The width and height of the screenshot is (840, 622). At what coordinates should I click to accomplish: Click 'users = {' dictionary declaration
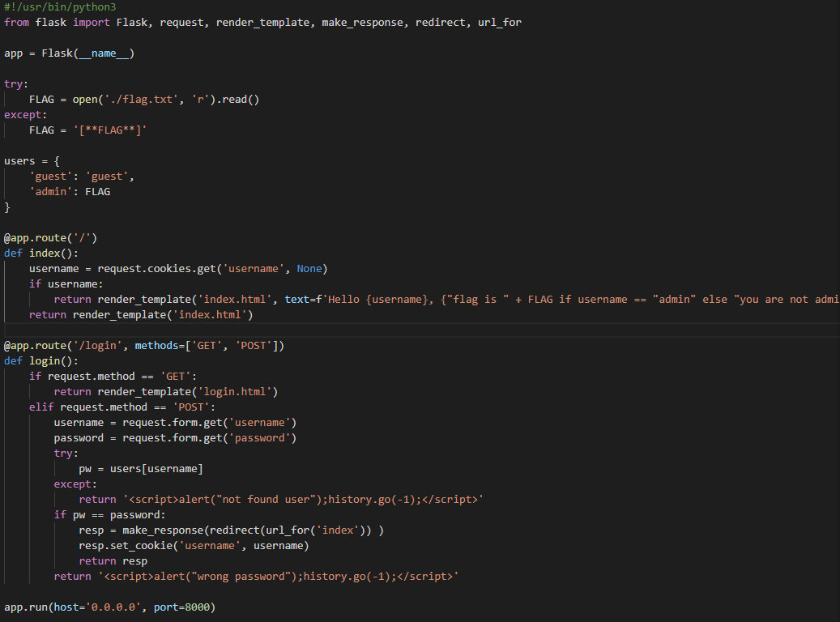pos(32,161)
